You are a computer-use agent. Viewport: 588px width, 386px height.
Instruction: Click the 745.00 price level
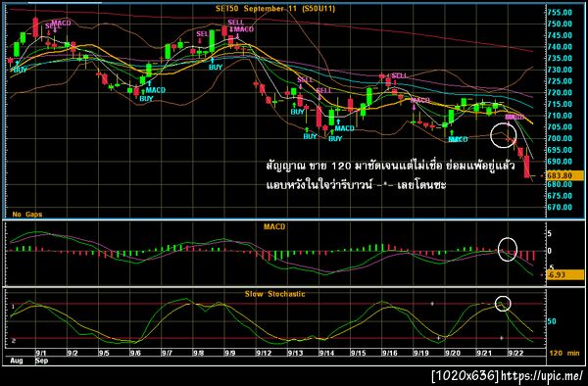(x=560, y=35)
